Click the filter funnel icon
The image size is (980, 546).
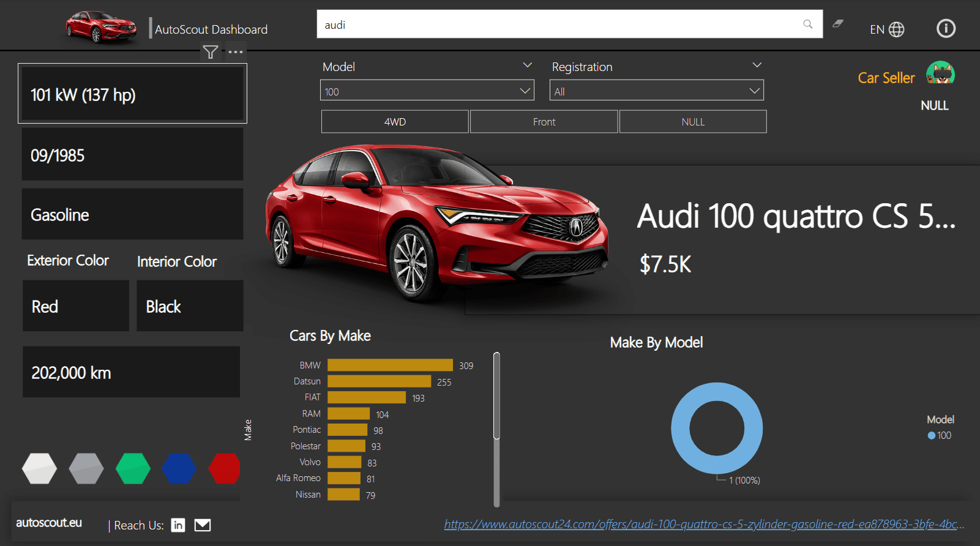tap(211, 52)
